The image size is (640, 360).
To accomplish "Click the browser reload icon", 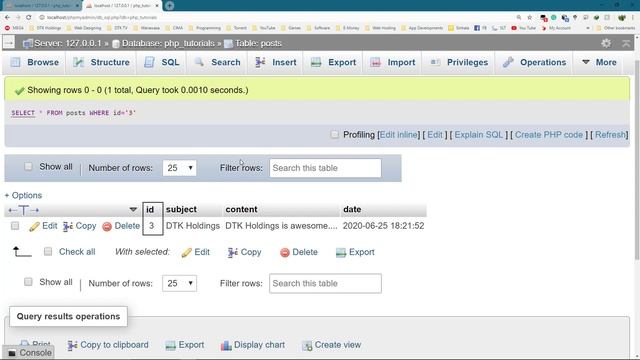I will (29, 18).
